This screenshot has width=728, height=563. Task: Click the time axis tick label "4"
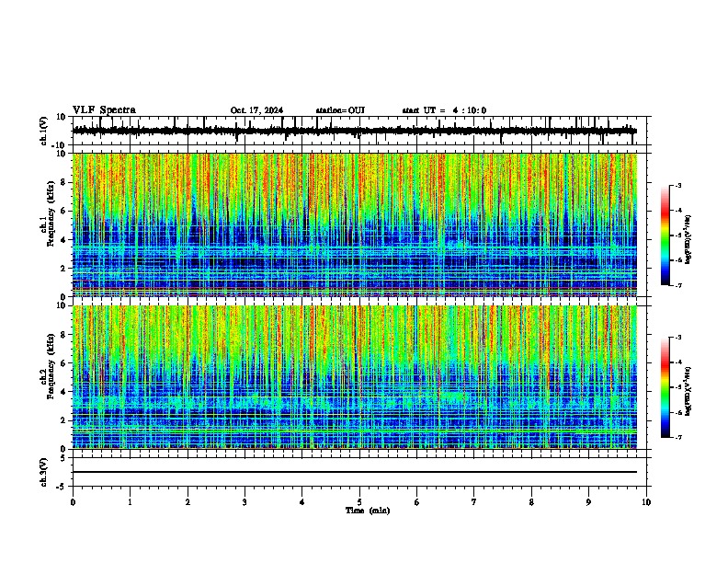tap(301, 502)
